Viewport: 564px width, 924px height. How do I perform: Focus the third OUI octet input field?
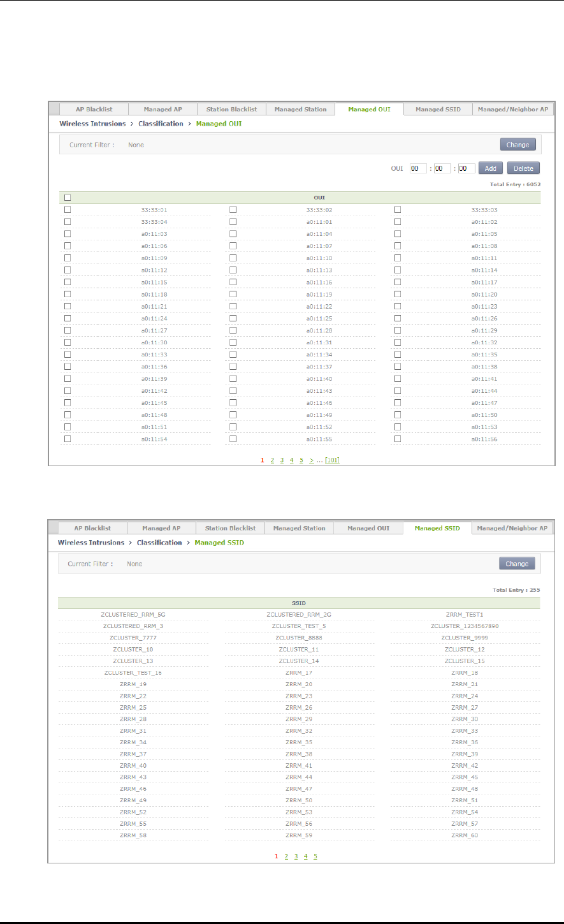[x=466, y=168]
